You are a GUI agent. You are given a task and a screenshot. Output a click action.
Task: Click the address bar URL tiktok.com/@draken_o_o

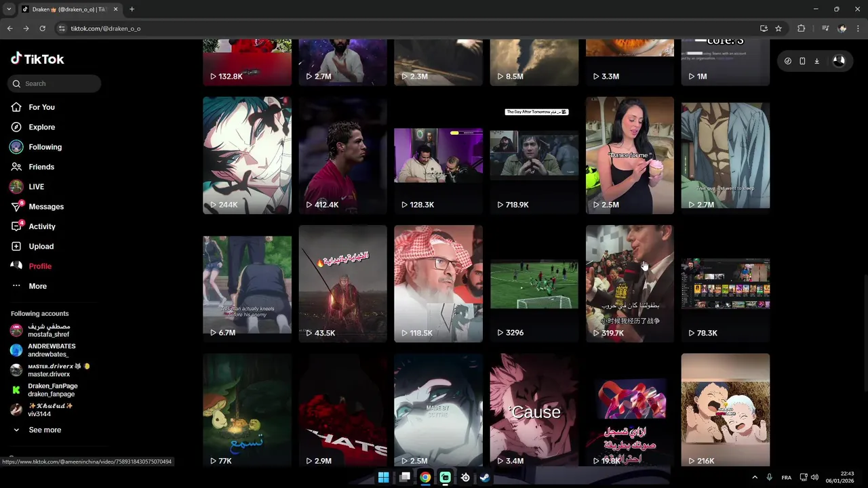(105, 28)
